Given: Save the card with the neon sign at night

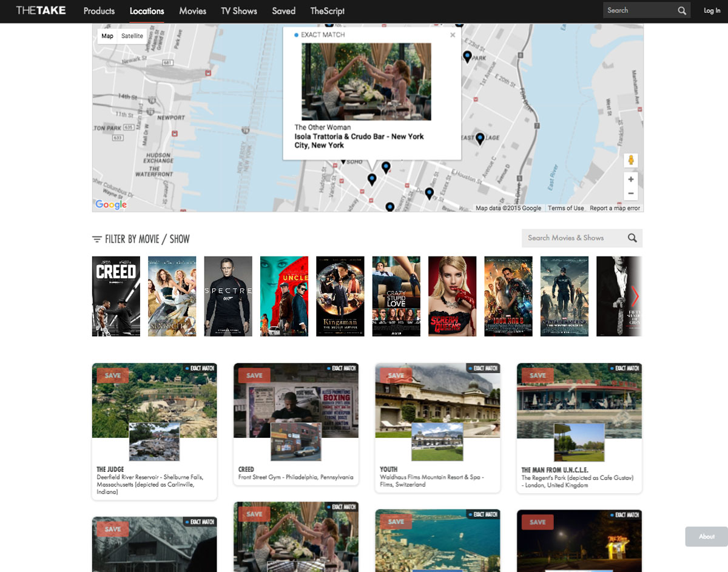Looking at the screenshot, I should 538,522.
